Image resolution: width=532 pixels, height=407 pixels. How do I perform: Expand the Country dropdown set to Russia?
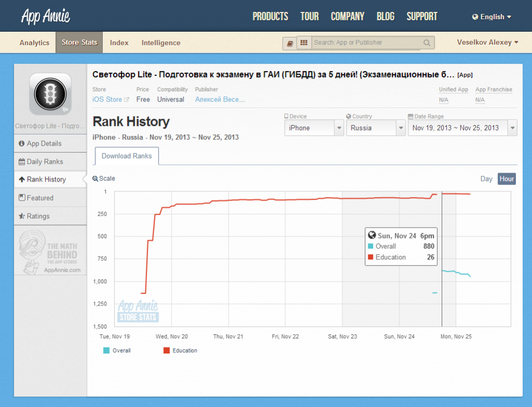(376, 128)
